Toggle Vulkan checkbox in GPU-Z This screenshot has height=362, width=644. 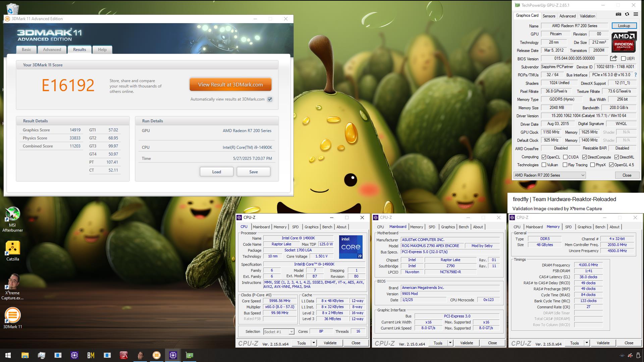(544, 165)
